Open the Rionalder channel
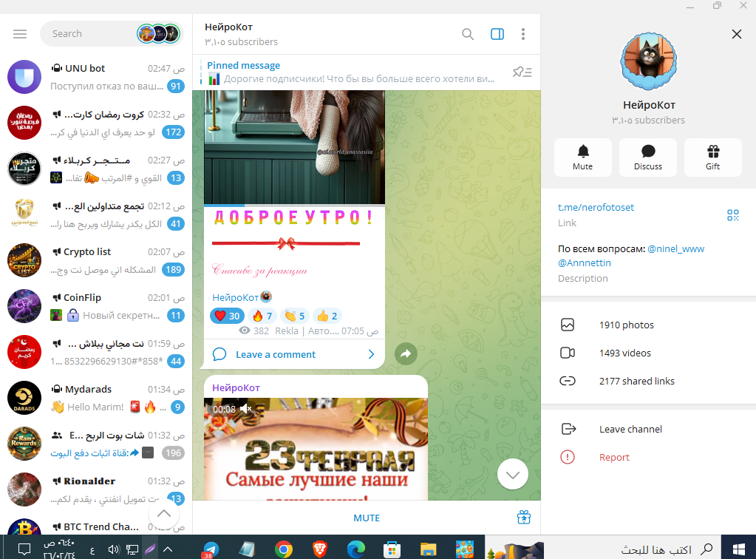This screenshot has width=756, height=559. click(x=96, y=489)
